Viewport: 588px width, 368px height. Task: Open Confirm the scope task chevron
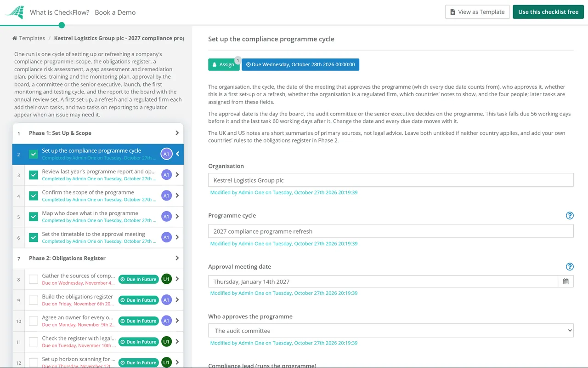click(x=177, y=195)
